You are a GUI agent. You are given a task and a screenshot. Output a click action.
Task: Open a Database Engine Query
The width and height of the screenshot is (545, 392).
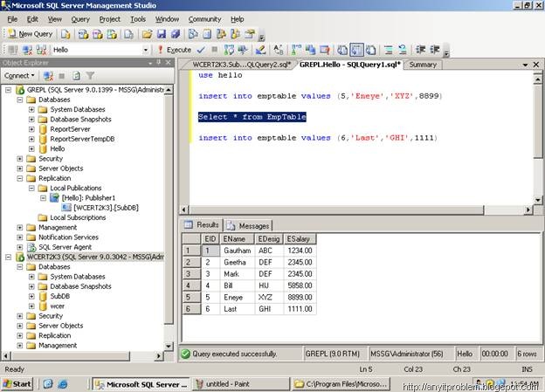point(66,34)
